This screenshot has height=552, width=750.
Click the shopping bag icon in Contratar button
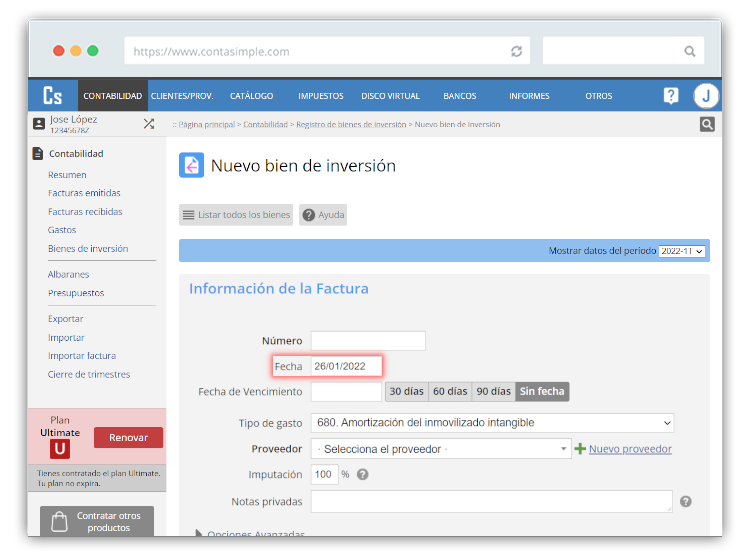tap(59, 522)
